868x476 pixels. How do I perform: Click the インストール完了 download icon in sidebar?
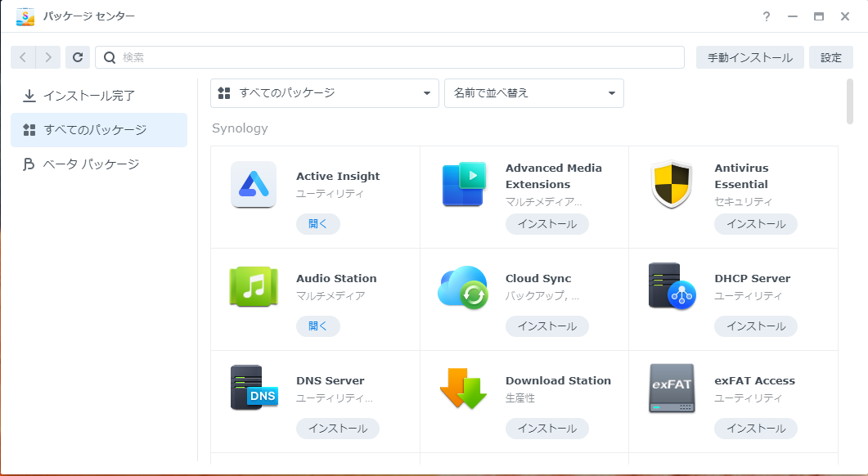(x=29, y=96)
